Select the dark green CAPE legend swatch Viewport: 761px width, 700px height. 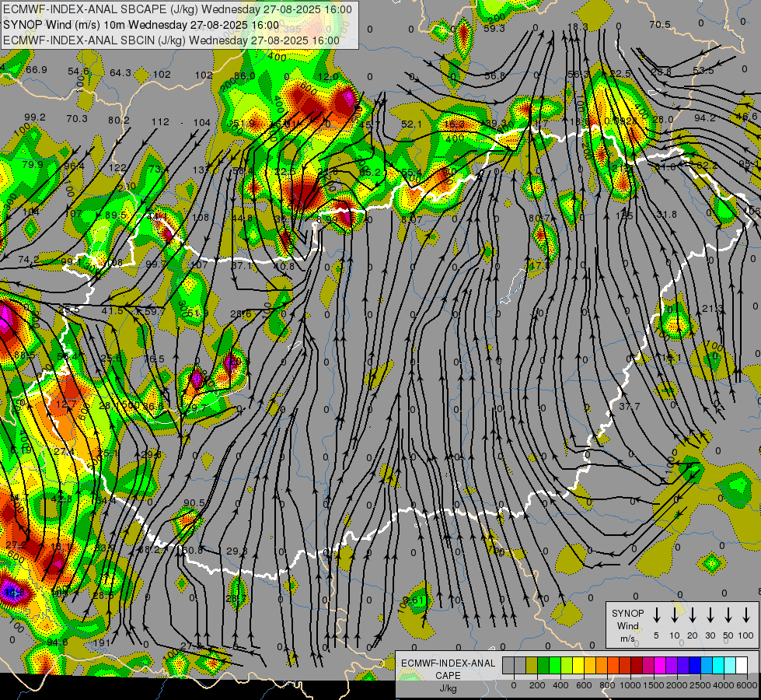coord(543,666)
